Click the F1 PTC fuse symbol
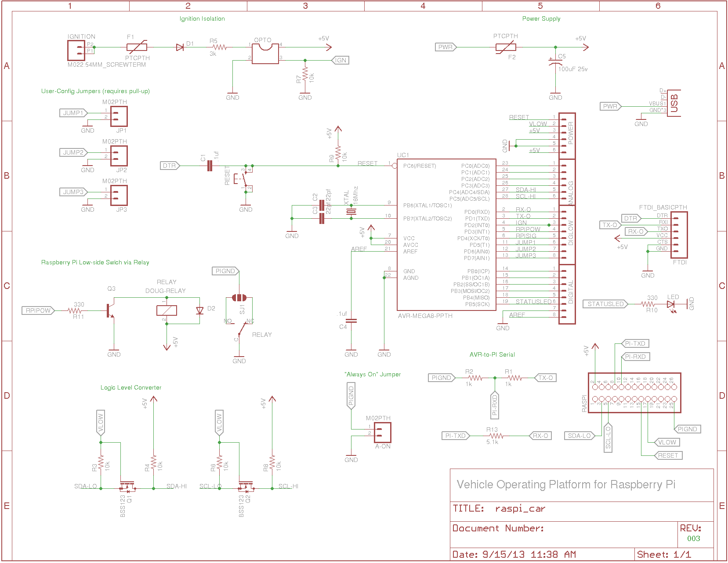Viewport: 728px width, 563px height. click(x=137, y=47)
